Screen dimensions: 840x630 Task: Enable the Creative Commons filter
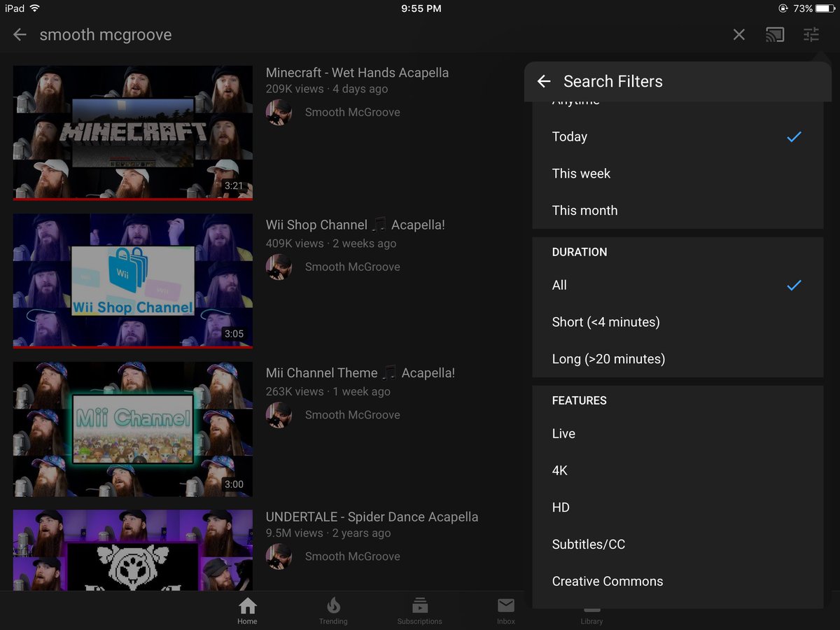point(678,581)
